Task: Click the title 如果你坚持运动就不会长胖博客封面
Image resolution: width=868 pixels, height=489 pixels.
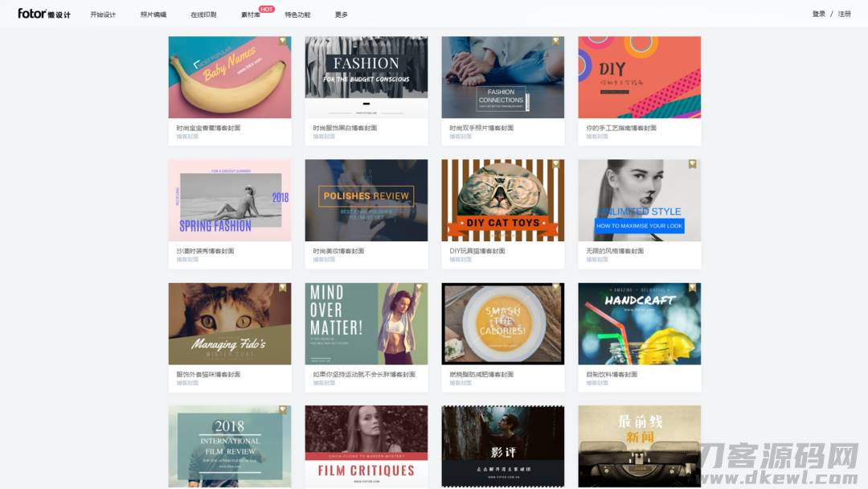Action: pos(364,374)
